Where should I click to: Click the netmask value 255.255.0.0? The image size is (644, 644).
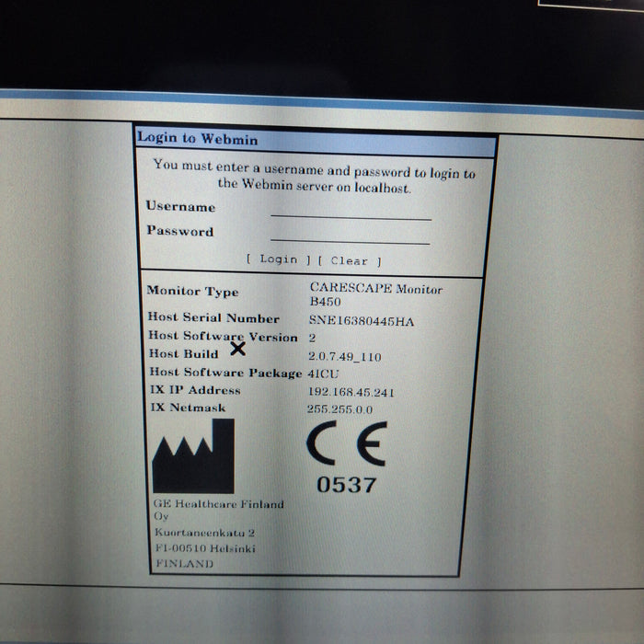341,408
